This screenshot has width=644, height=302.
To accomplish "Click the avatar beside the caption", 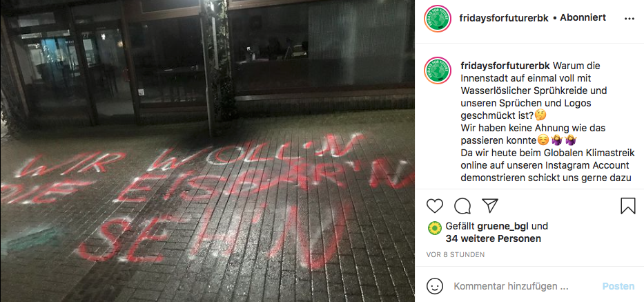I will pos(438,70).
